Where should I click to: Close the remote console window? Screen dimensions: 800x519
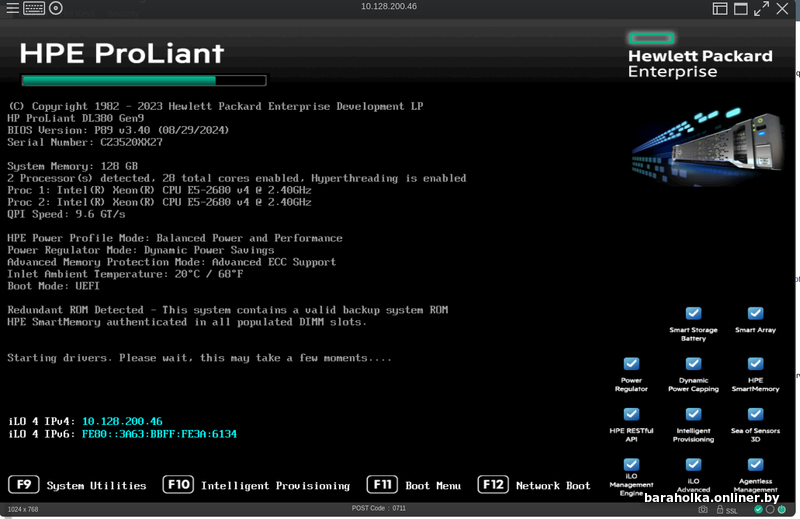(x=782, y=9)
